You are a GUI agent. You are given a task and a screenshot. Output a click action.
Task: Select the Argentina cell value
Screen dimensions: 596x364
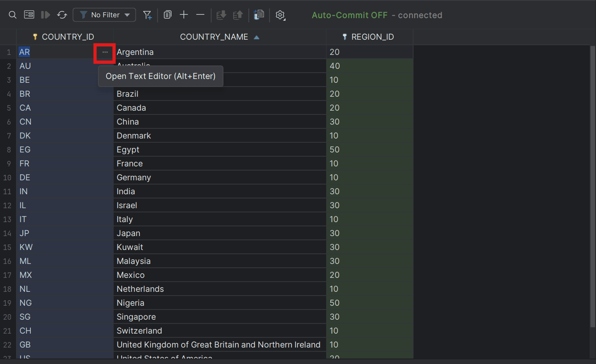pyautogui.click(x=135, y=52)
